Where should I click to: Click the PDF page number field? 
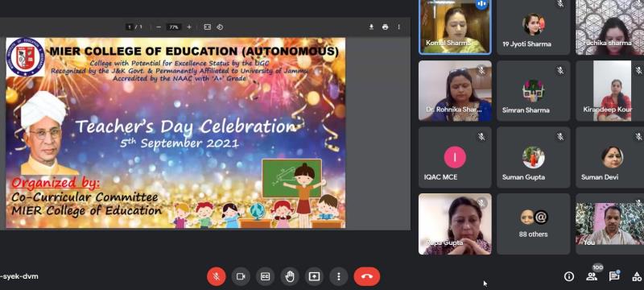click(130, 27)
